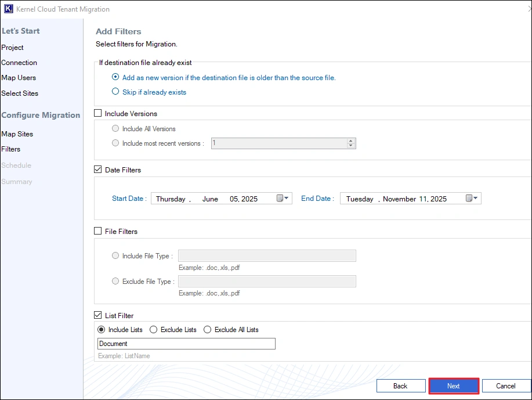This screenshot has height=400, width=532.
Task: Go to the Select Sites step
Action: [20, 93]
